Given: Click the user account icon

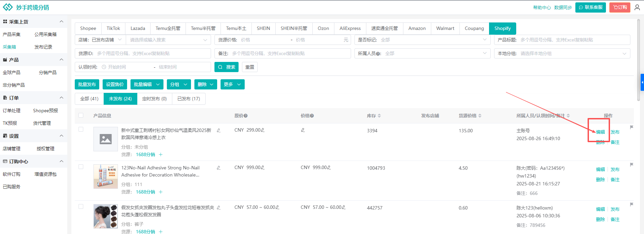Looking at the screenshot, I should (x=637, y=7).
